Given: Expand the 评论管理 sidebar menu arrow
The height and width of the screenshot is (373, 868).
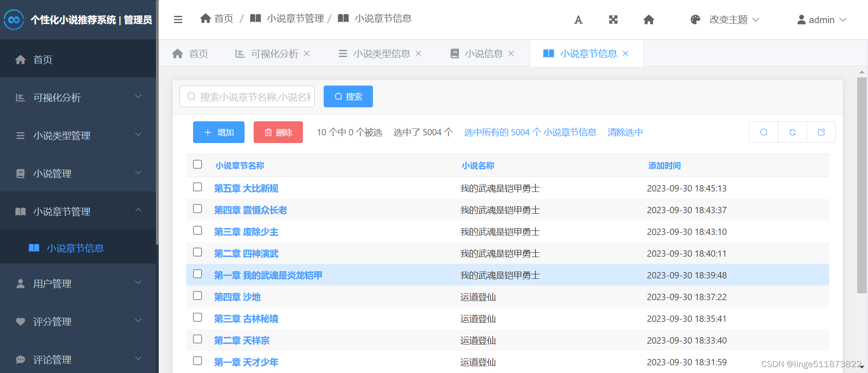Looking at the screenshot, I should point(138,359).
